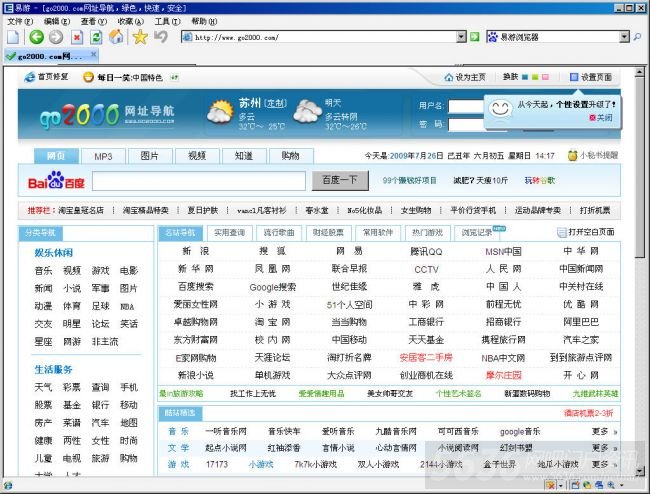Click the status bar popup blocker icon
The image size is (650, 494).
pyautogui.click(x=551, y=485)
